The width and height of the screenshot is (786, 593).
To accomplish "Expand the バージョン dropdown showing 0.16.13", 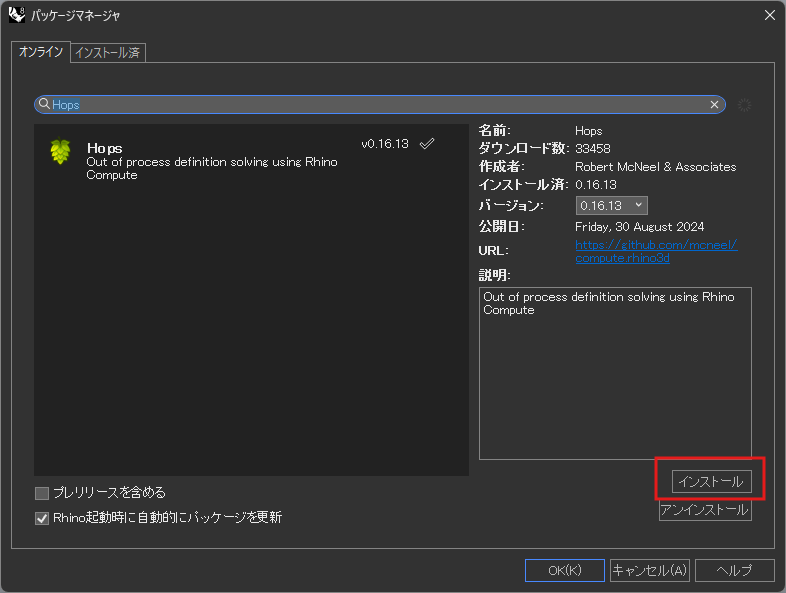I will tap(612, 205).
